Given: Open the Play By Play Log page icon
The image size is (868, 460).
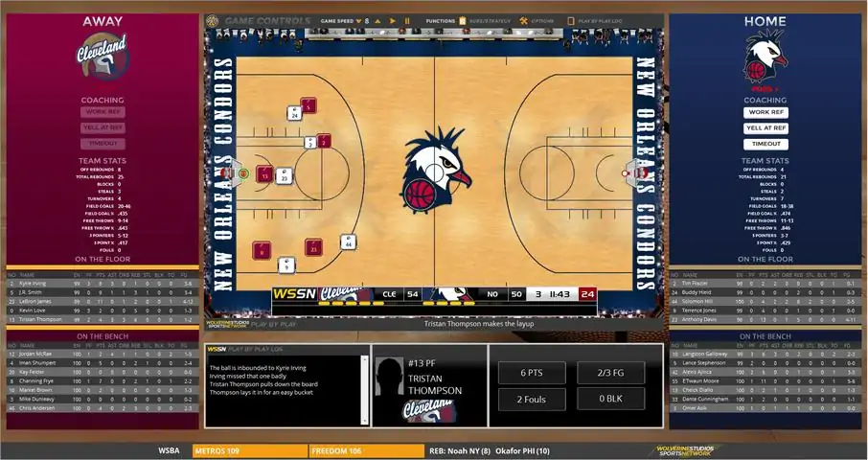Looking at the screenshot, I should point(571,21).
